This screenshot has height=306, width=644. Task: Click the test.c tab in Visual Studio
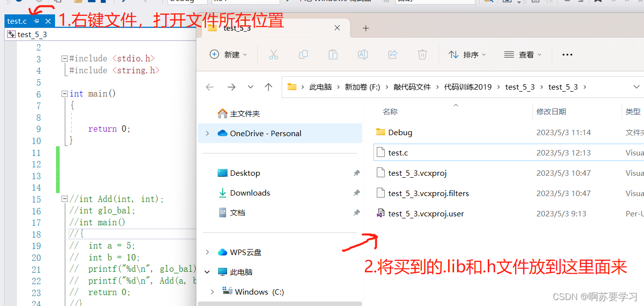(17, 21)
